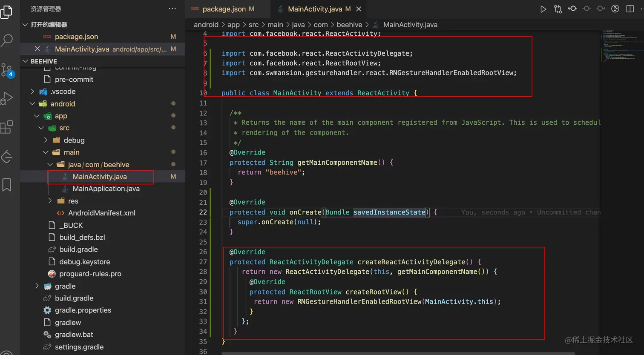Close MainActivity.java in open editors list

37,49
